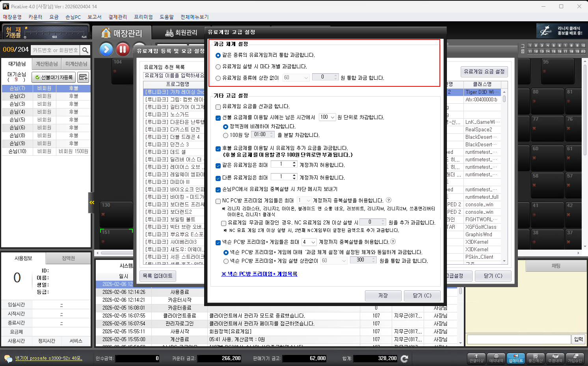The height and width of the screenshot is (366, 588).
Task: Open 예약내역 reservation history
Action: click(496, 358)
